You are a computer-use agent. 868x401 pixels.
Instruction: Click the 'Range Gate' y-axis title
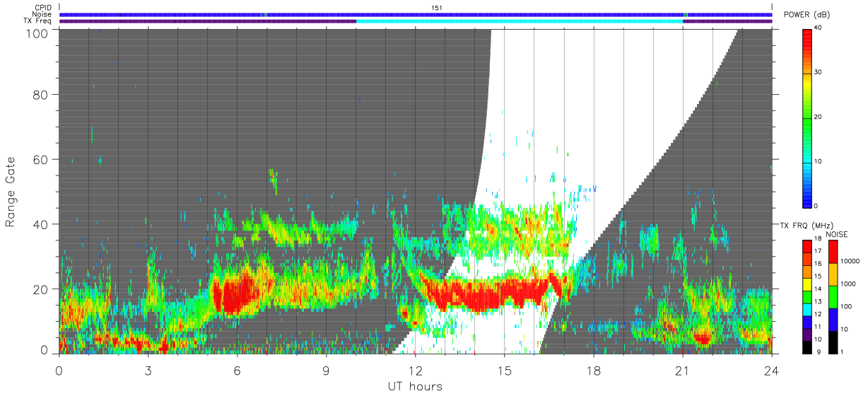[x=11, y=192]
